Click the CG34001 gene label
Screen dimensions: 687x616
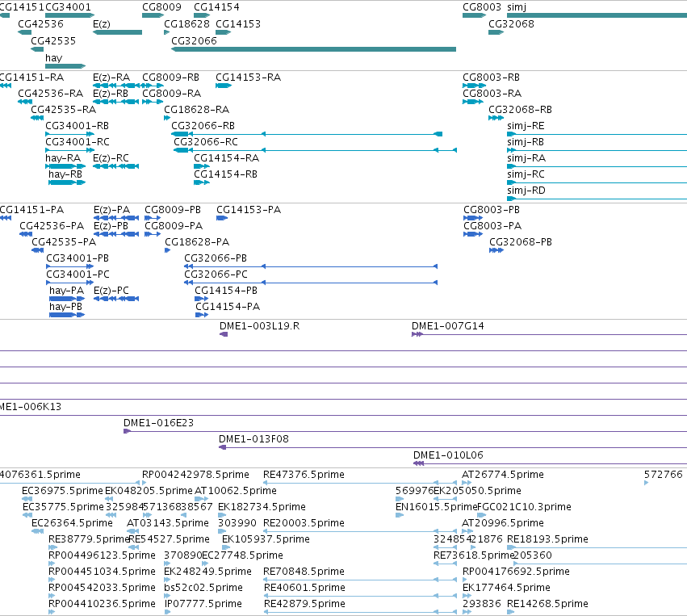(68, 7)
